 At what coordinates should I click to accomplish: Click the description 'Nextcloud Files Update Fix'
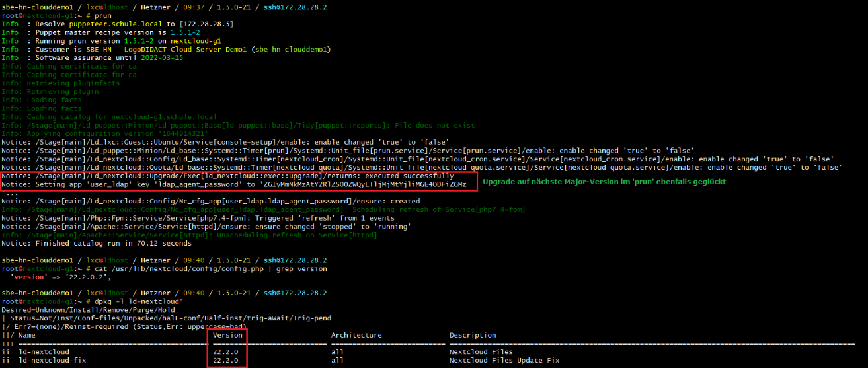click(504, 361)
